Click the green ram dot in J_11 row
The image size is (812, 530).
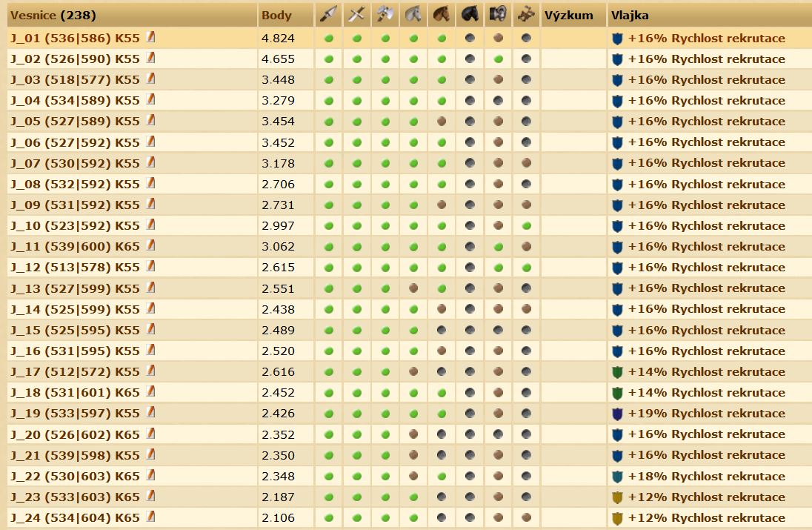pyautogui.click(x=498, y=247)
